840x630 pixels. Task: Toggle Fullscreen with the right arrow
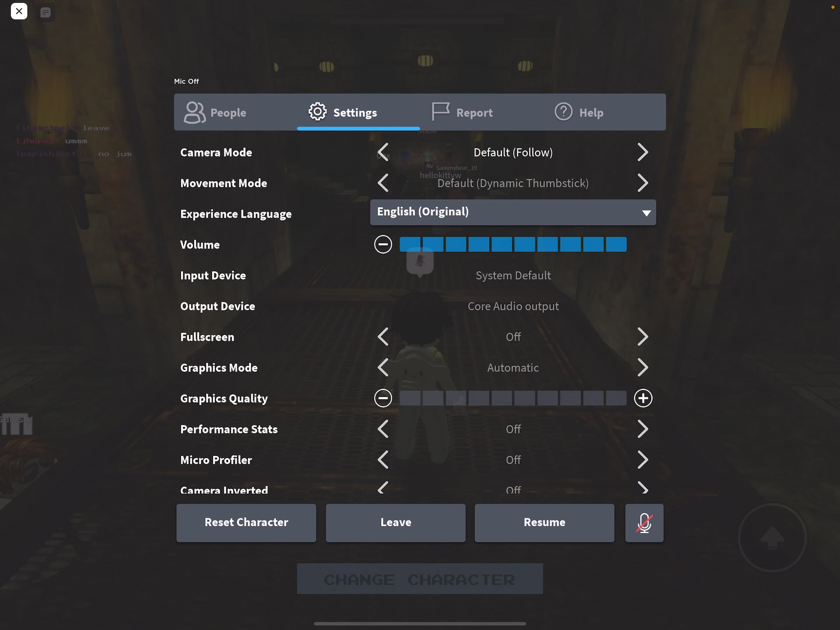(642, 337)
